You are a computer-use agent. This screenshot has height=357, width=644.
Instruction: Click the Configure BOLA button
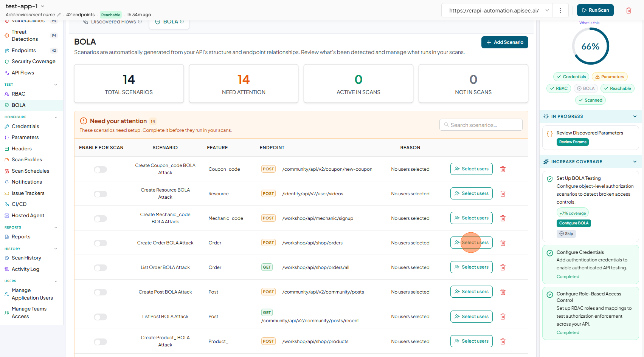[x=574, y=223]
